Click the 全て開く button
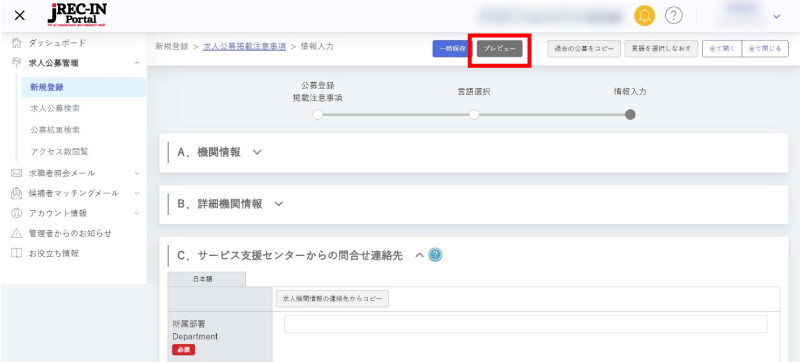The width and height of the screenshot is (800, 362). (x=721, y=48)
